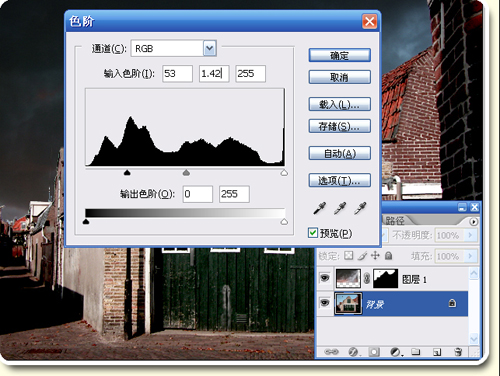Click the 选项(T)... button
500x376 pixels.
(x=340, y=180)
